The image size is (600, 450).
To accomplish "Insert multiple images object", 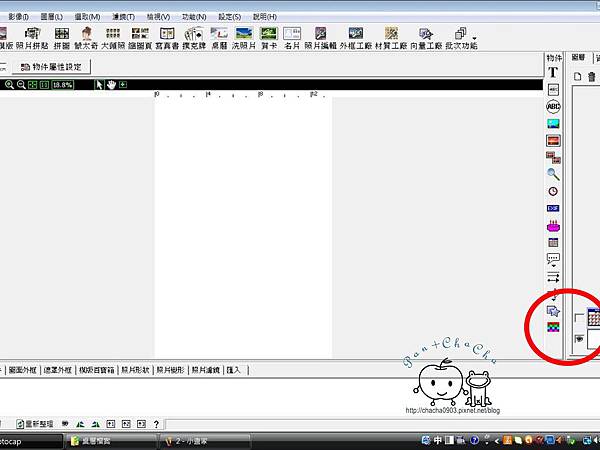I will (x=553, y=157).
